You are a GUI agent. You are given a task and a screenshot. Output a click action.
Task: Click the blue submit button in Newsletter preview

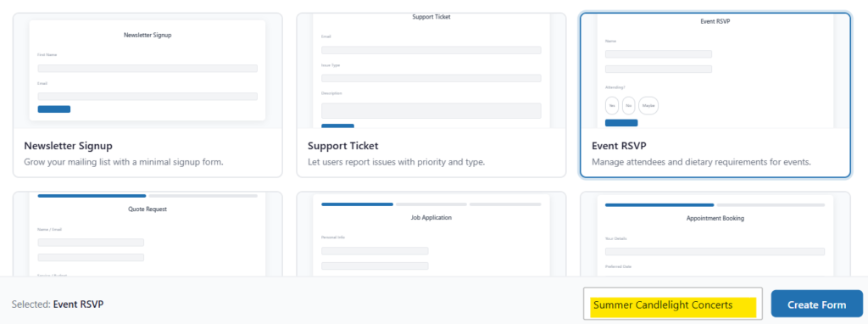pos(53,109)
